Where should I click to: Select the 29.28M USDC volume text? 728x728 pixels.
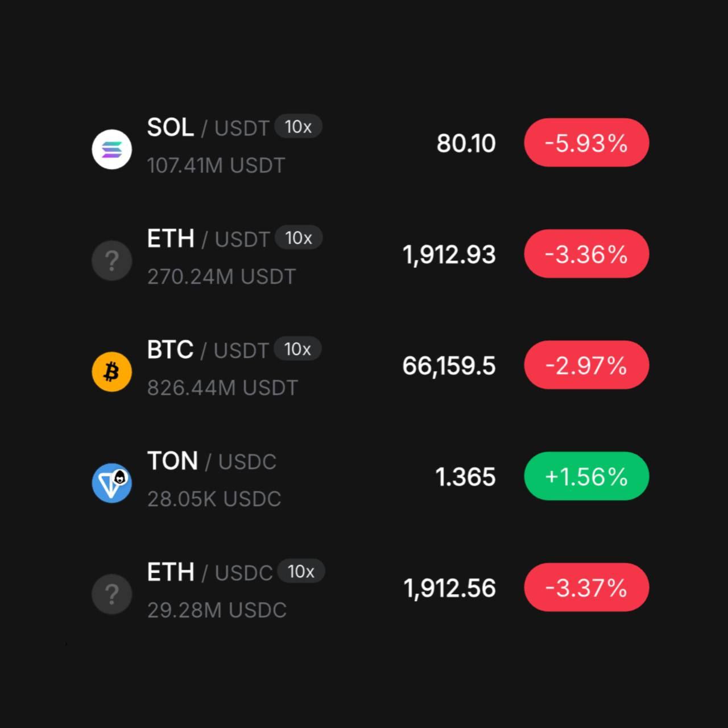coord(217,610)
